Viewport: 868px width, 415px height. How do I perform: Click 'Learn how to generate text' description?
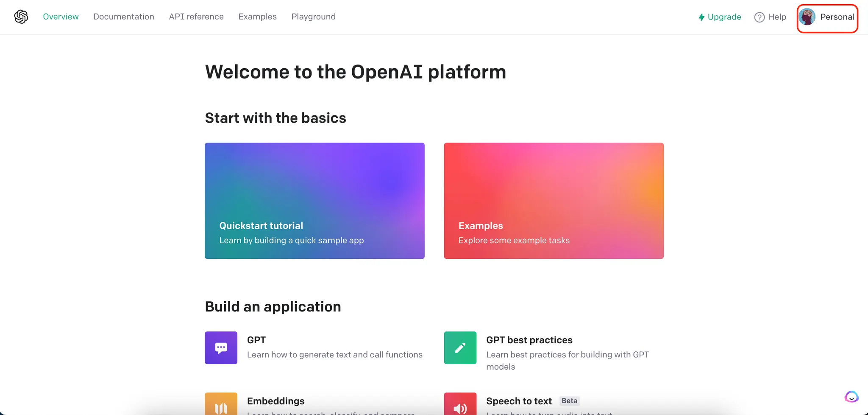click(x=335, y=355)
